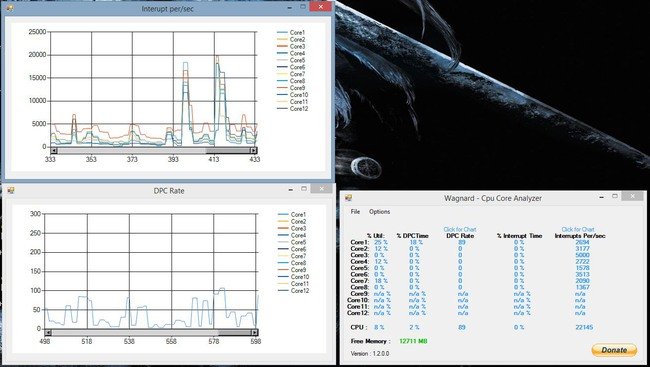Click the 'Core5:' row label
Viewport: 650px width, 367px height.
coord(359,268)
